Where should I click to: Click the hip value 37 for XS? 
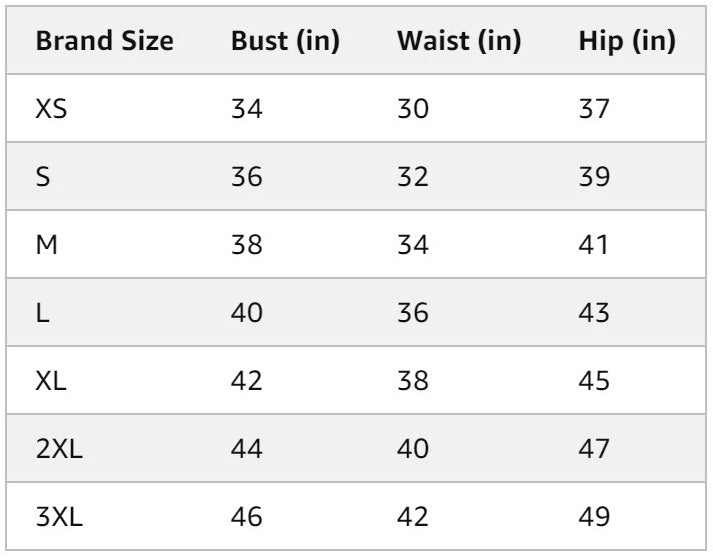594,109
